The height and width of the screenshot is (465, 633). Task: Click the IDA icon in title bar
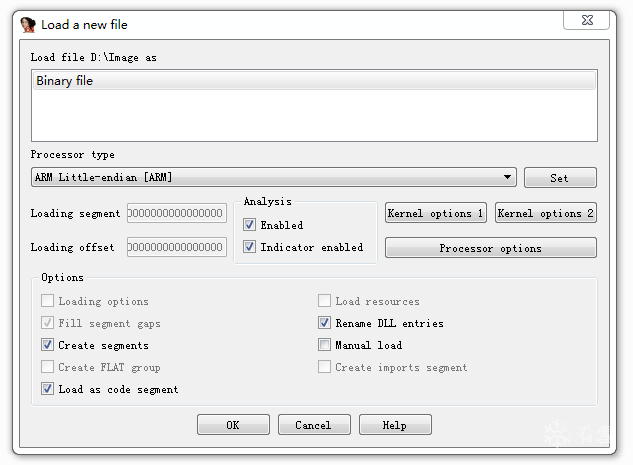click(x=28, y=25)
